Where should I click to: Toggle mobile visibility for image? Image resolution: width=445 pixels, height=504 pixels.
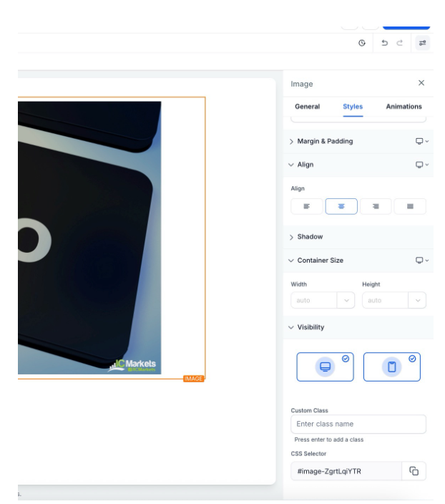[391, 367]
